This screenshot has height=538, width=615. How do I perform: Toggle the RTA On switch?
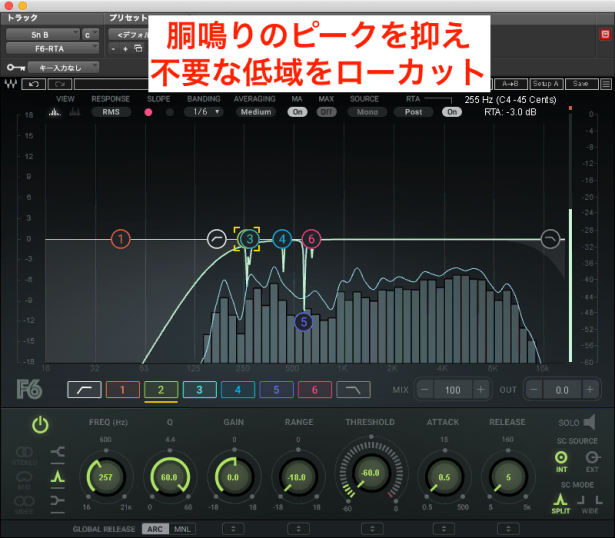click(x=452, y=112)
